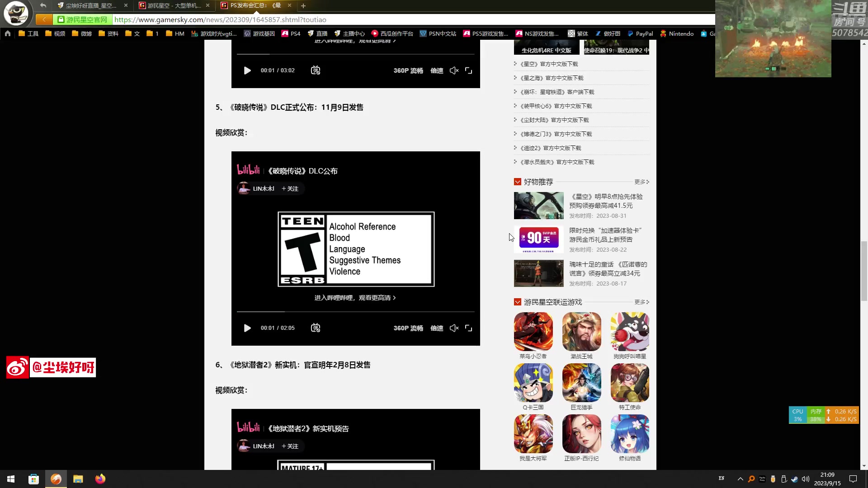Viewport: 868px width, 488px height.
Task: Open bilibili logo on 地狱潜者2 video
Action: coord(249,427)
